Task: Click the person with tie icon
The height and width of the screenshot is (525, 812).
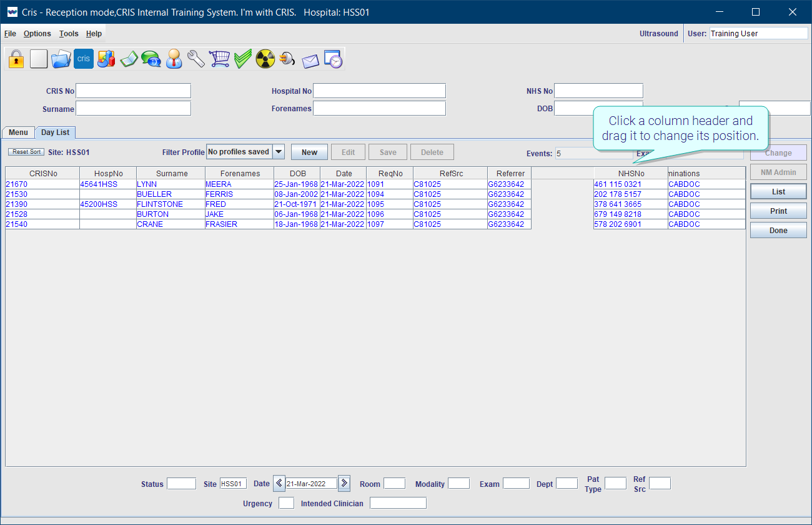Action: 174,59
